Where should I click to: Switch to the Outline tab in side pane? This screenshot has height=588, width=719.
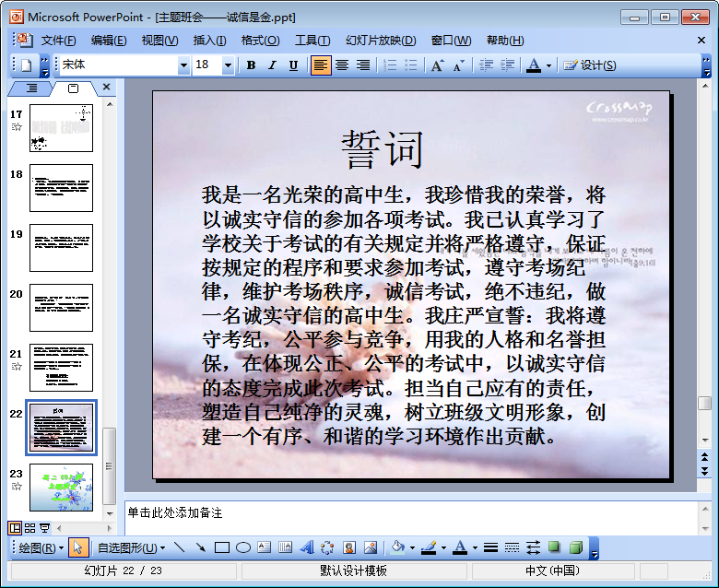tap(31, 88)
